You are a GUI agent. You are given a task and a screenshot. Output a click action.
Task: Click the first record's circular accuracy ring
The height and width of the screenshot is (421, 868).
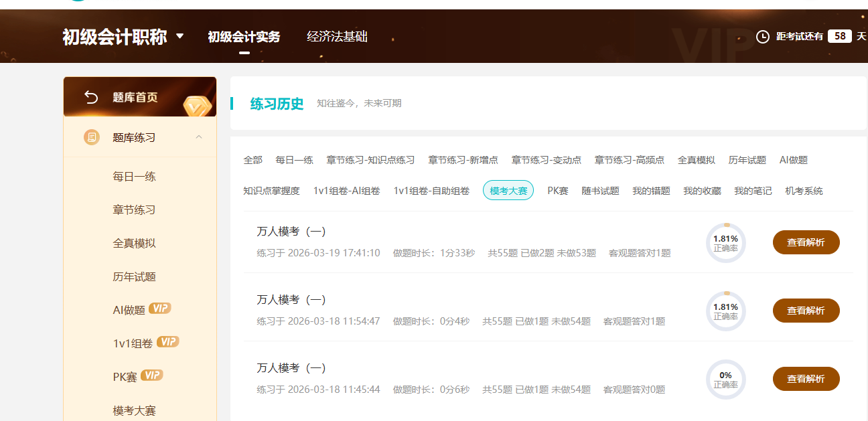pyautogui.click(x=725, y=242)
